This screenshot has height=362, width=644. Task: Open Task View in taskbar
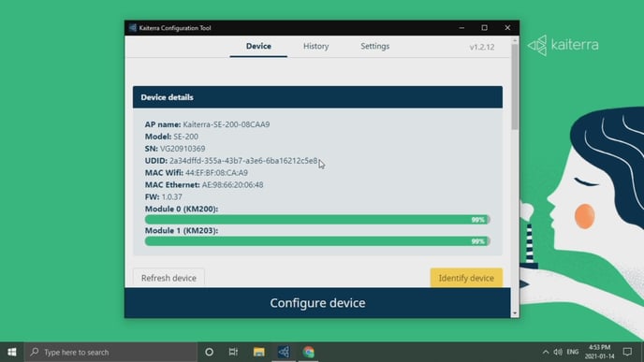click(233, 352)
